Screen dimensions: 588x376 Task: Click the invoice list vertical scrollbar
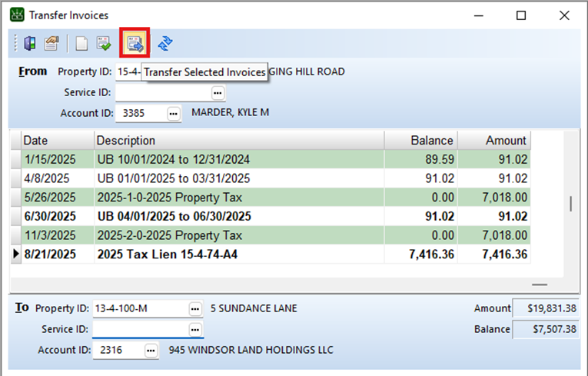(x=570, y=204)
